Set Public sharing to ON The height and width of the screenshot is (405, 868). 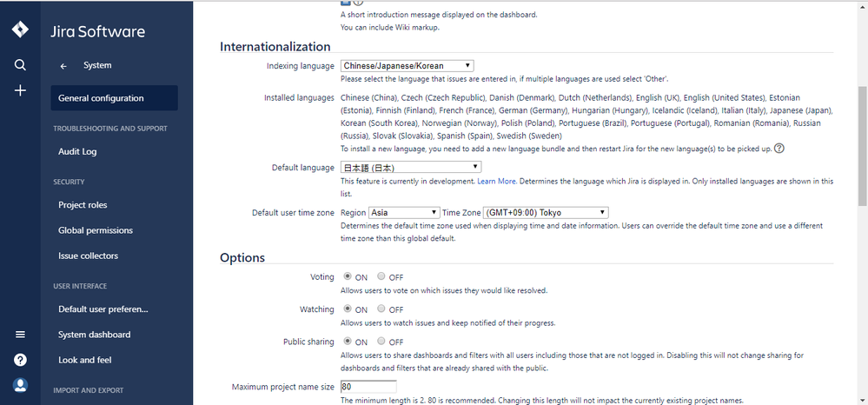click(x=348, y=341)
